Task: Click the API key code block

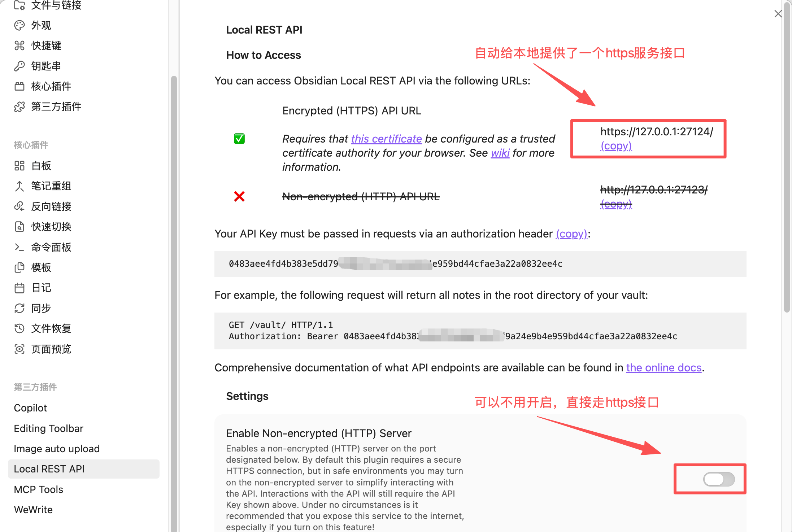Action: coord(480,264)
